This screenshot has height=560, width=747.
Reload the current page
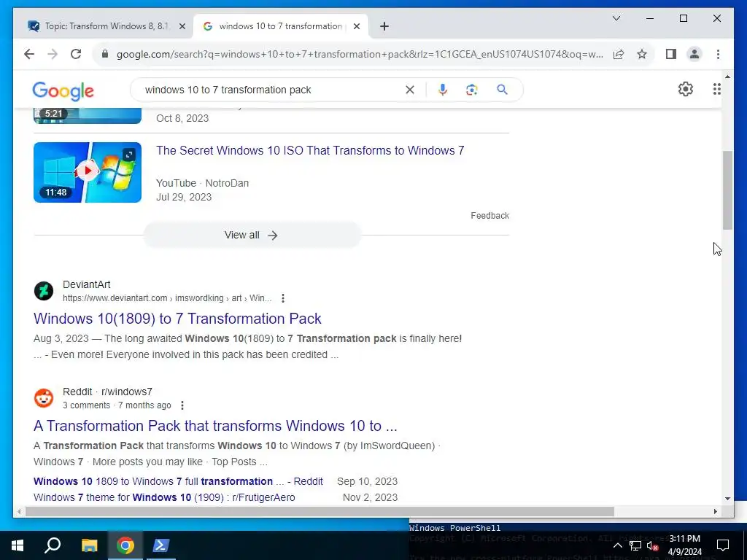pyautogui.click(x=76, y=54)
